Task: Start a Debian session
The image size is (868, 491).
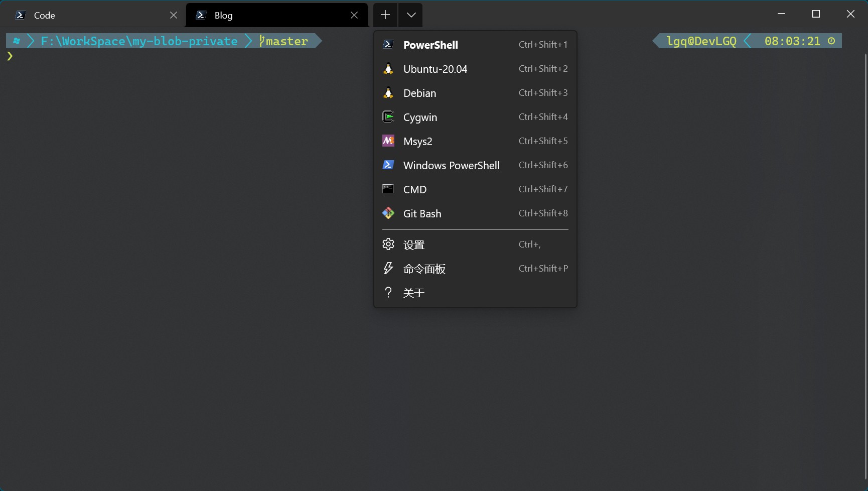Action: pos(475,93)
